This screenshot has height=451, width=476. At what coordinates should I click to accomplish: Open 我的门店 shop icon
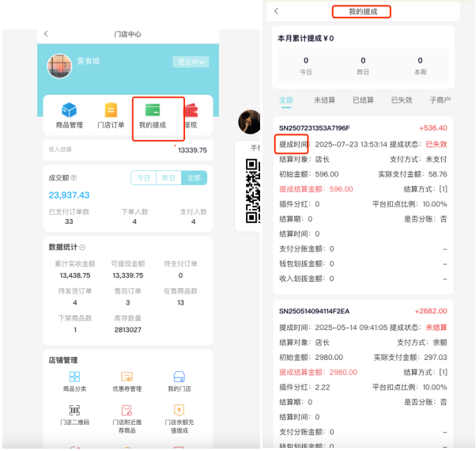coord(179,377)
